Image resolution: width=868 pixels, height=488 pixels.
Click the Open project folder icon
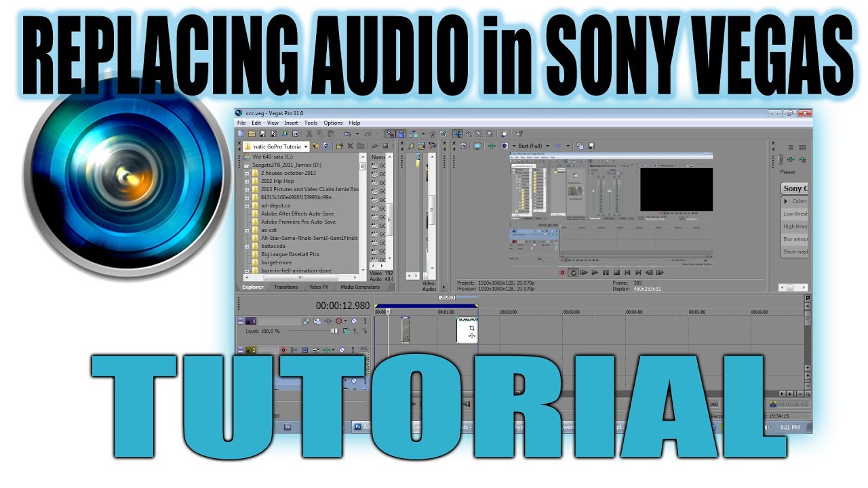click(x=252, y=134)
